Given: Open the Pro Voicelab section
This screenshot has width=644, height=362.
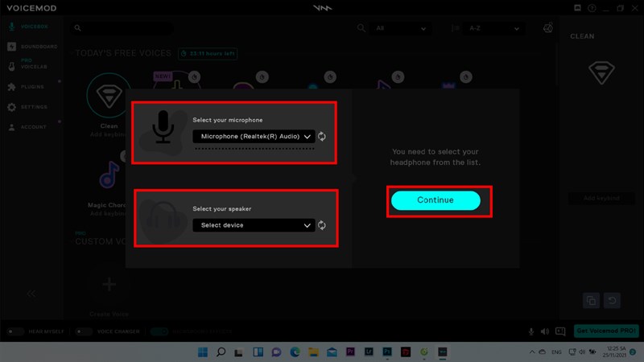Looking at the screenshot, I should [29, 64].
